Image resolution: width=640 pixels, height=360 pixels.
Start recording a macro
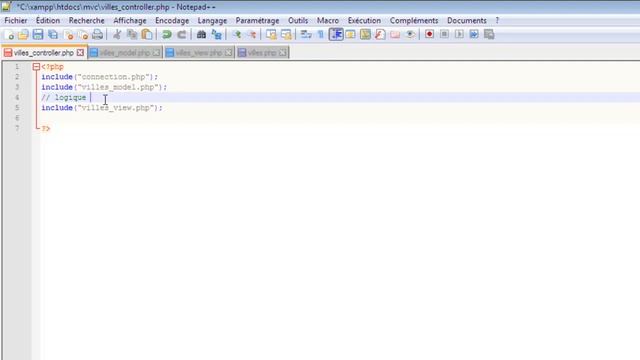click(x=429, y=35)
